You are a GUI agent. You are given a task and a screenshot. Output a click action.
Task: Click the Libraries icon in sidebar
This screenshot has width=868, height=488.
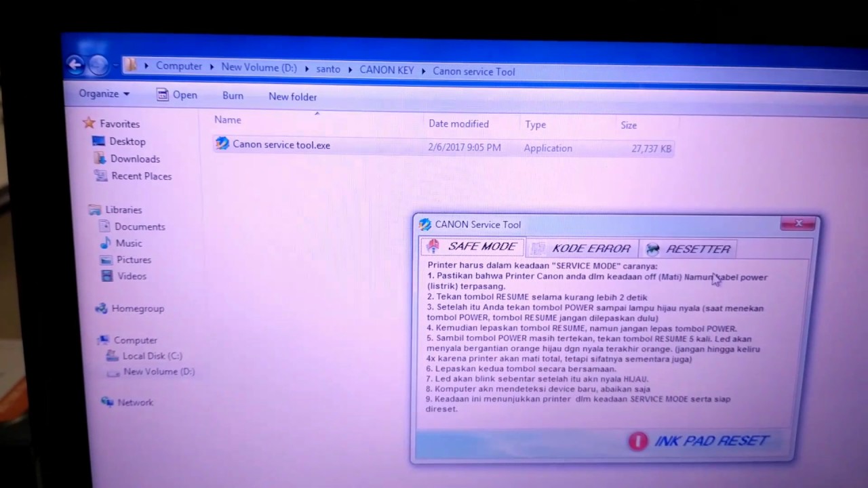(x=95, y=209)
